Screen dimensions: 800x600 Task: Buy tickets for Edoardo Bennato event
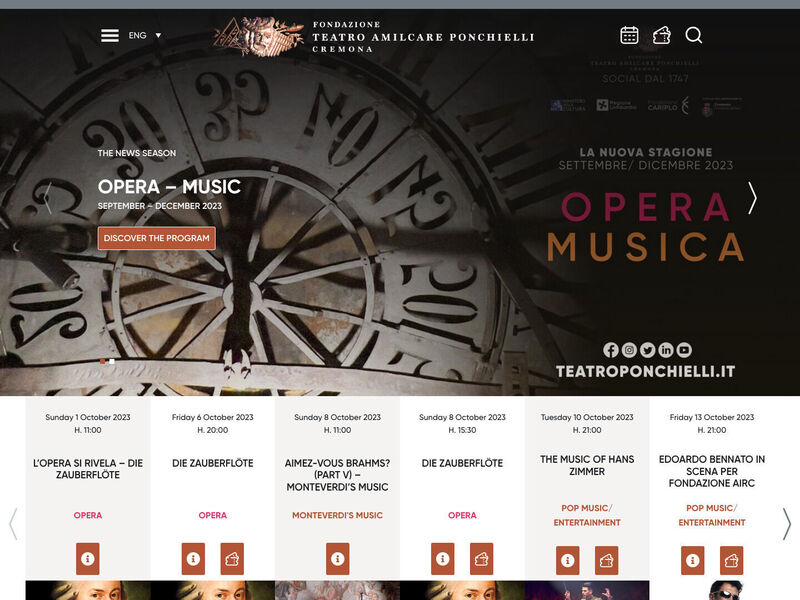[732, 560]
